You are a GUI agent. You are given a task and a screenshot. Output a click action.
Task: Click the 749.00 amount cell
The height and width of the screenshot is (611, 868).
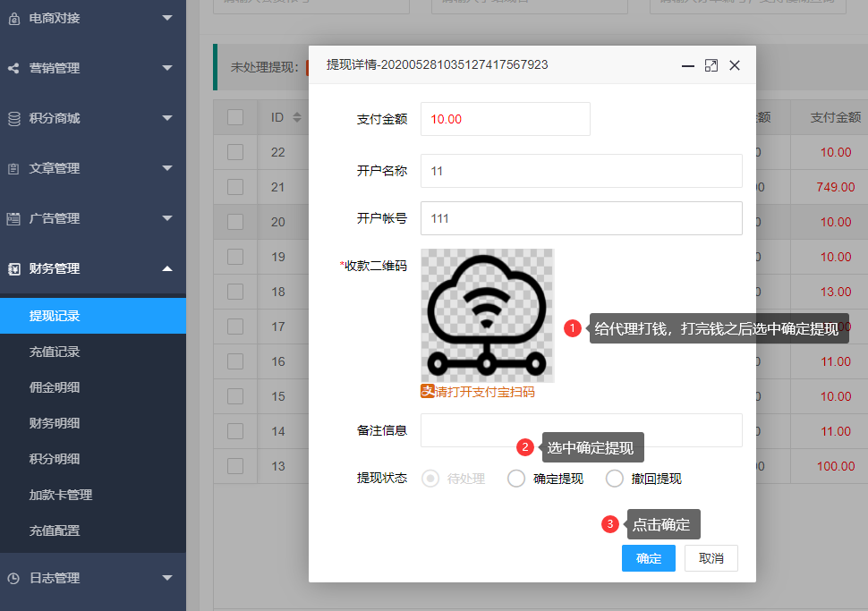[x=836, y=187]
